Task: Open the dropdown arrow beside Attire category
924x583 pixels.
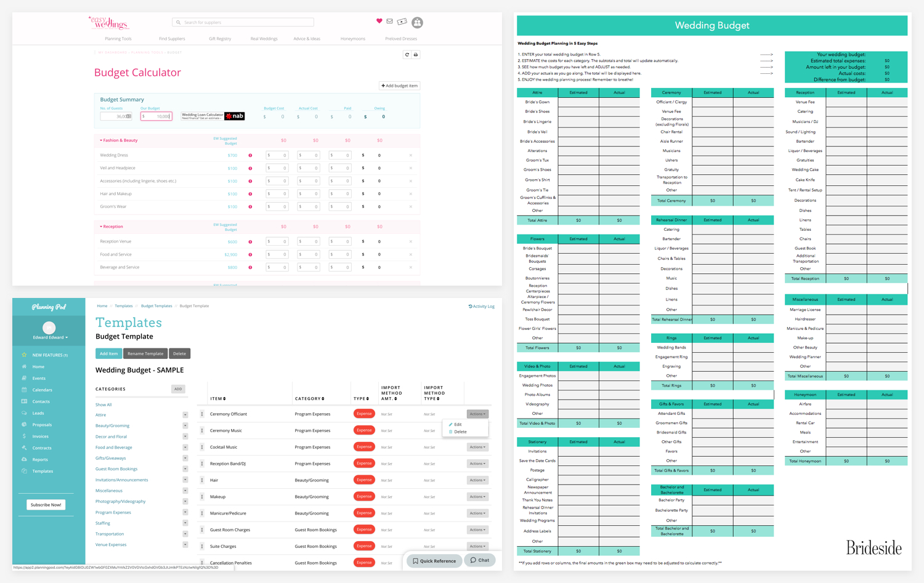Action: click(185, 415)
